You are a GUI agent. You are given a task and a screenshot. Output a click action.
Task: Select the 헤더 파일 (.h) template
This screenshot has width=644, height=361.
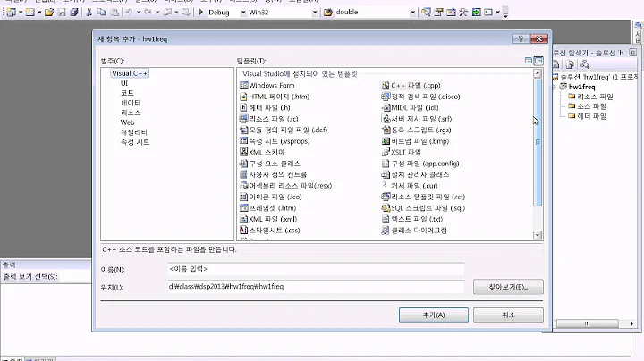266,107
